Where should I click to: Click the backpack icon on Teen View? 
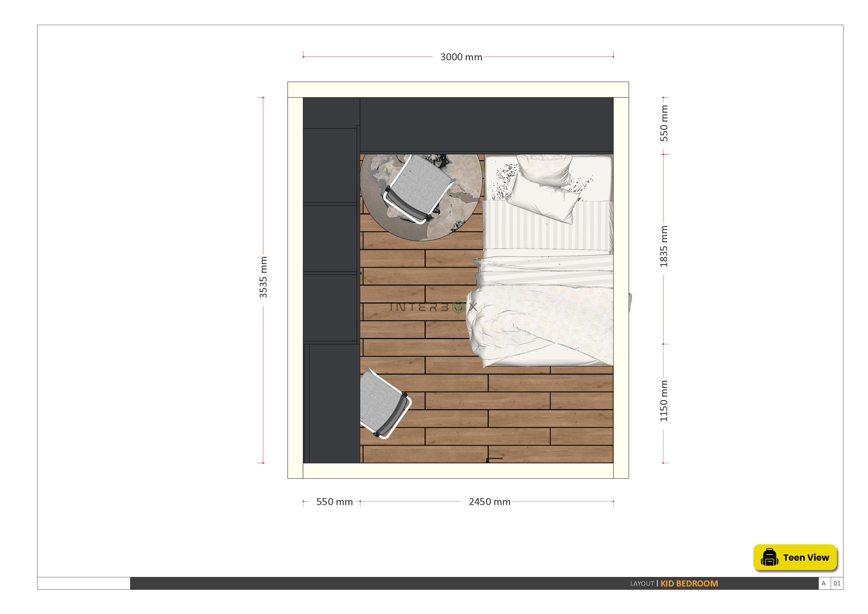coord(769,557)
